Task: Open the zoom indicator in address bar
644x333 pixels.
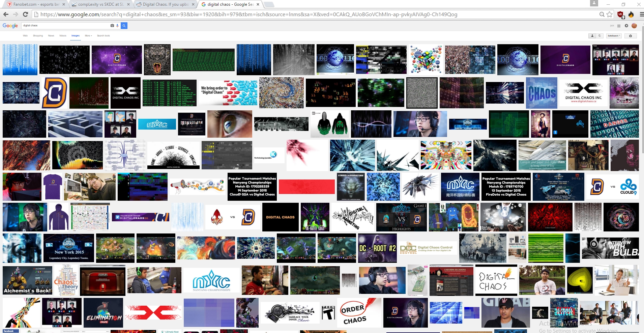Action: (602, 14)
